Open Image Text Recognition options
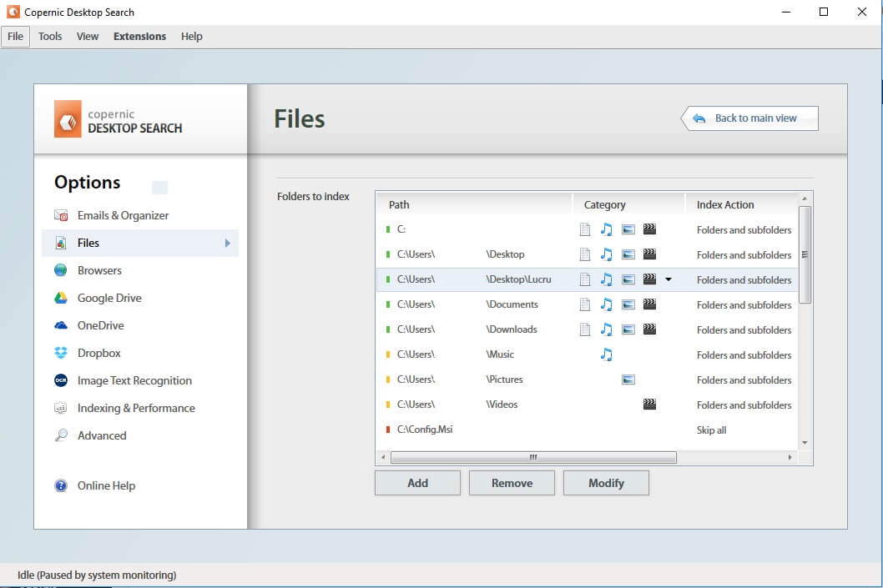The image size is (883, 588). (x=134, y=381)
